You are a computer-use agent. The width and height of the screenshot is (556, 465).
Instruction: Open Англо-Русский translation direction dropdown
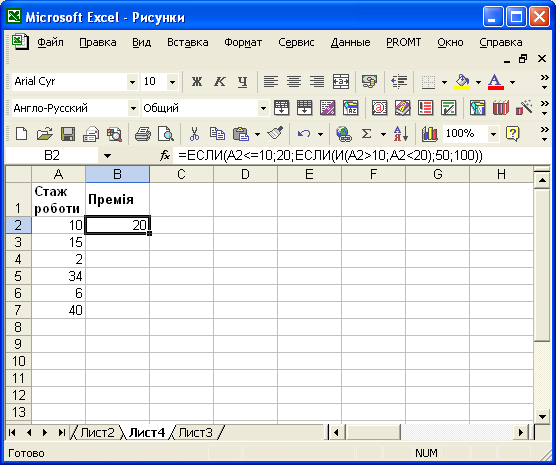coord(133,108)
